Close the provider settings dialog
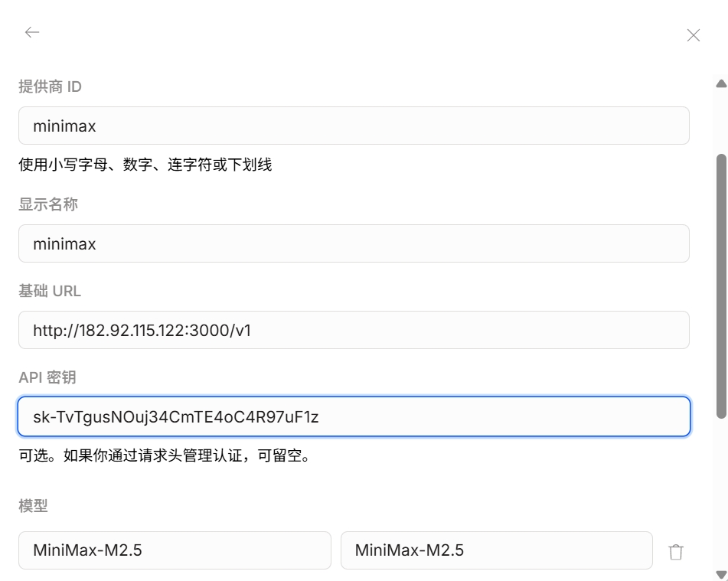Viewport: 728px width, 581px height. pos(694,35)
